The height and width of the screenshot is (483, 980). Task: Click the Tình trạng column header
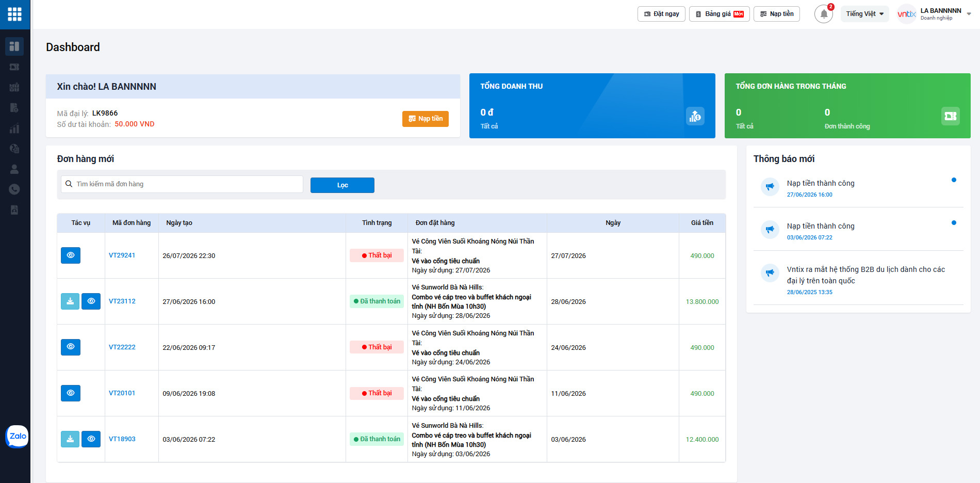click(377, 223)
